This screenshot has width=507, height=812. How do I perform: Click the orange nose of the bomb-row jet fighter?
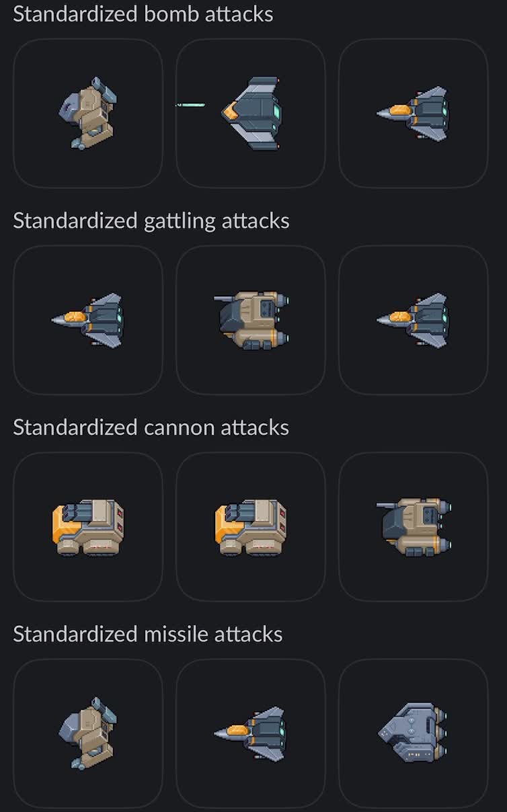tap(401, 111)
